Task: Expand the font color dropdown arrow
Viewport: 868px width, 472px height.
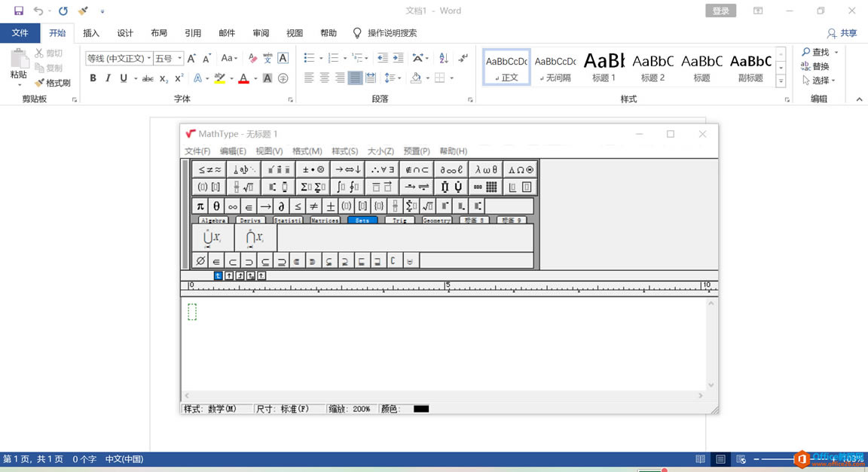Action: 255,78
